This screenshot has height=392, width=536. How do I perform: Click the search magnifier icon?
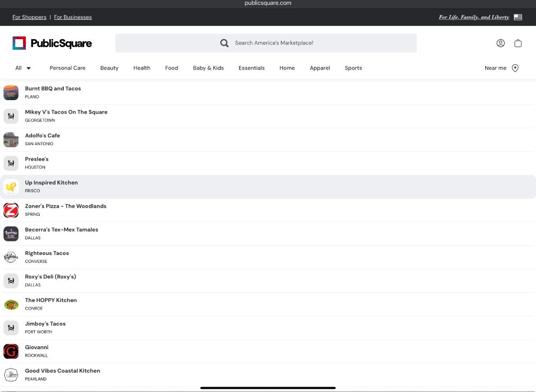click(x=224, y=43)
